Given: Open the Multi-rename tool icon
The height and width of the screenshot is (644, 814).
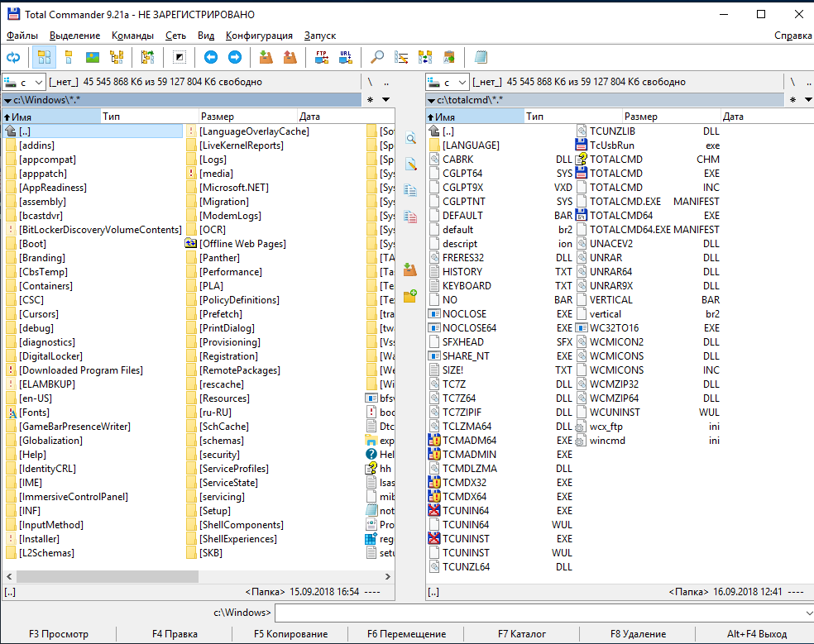Looking at the screenshot, I should pyautogui.click(x=400, y=57).
